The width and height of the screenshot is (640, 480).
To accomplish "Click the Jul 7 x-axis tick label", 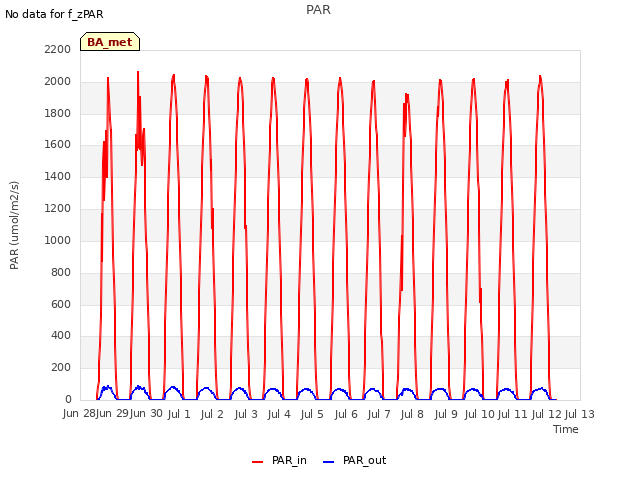I will [379, 414].
